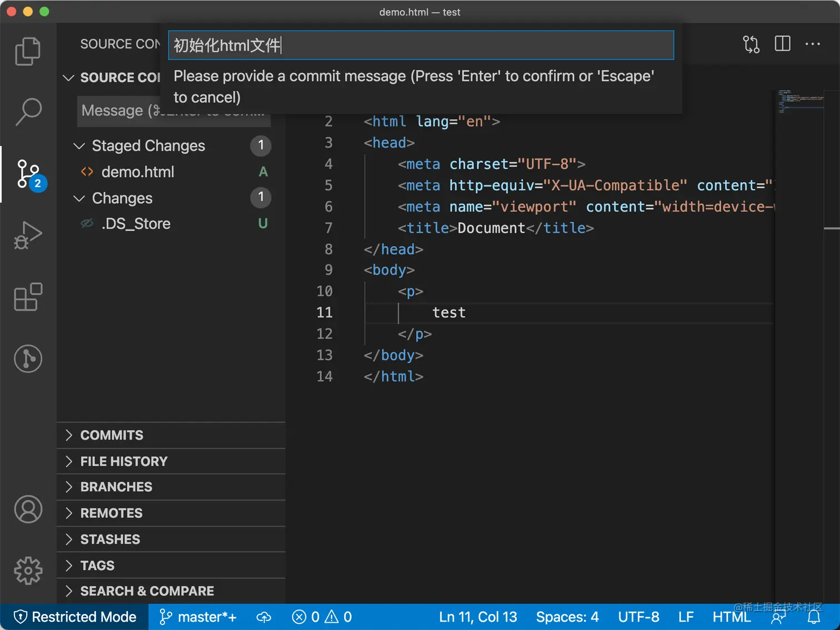Collapse the Staged Changes group

pyautogui.click(x=79, y=146)
